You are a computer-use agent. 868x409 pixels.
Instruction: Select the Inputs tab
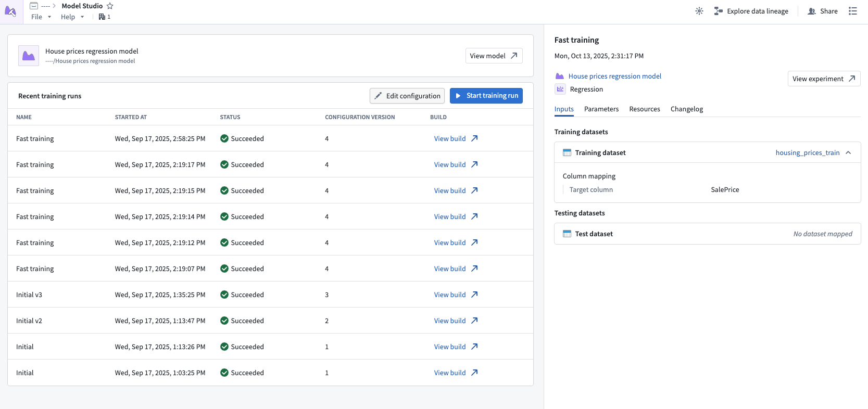564,109
